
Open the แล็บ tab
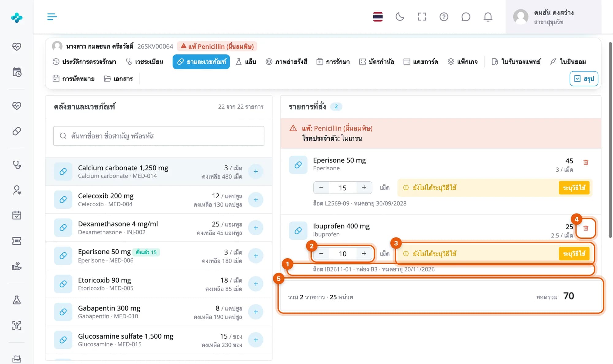click(x=246, y=62)
